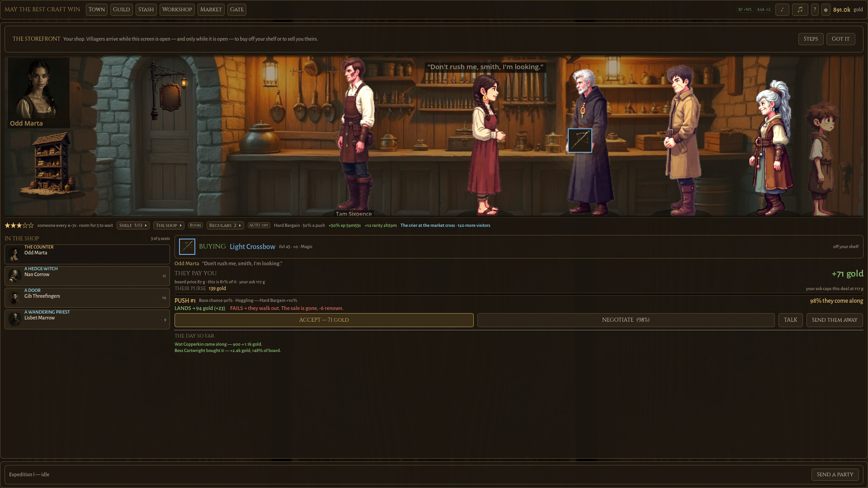Click the XP +50% buff badge

(x=745, y=9)
